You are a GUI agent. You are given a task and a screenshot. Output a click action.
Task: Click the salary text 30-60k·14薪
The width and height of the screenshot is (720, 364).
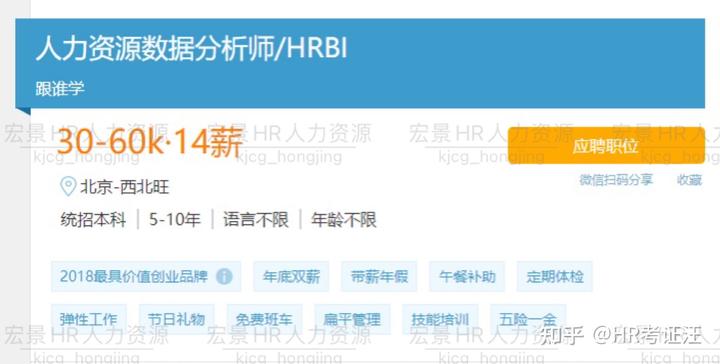click(150, 142)
